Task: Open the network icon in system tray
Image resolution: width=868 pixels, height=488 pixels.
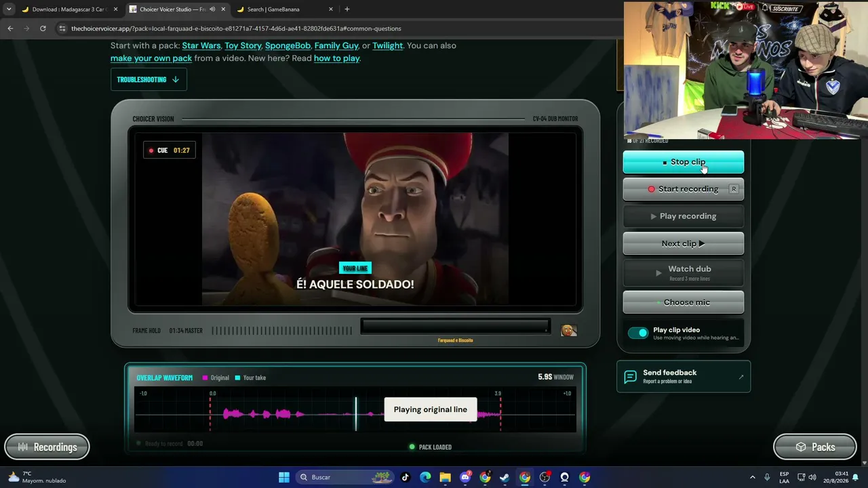Action: coord(801,477)
